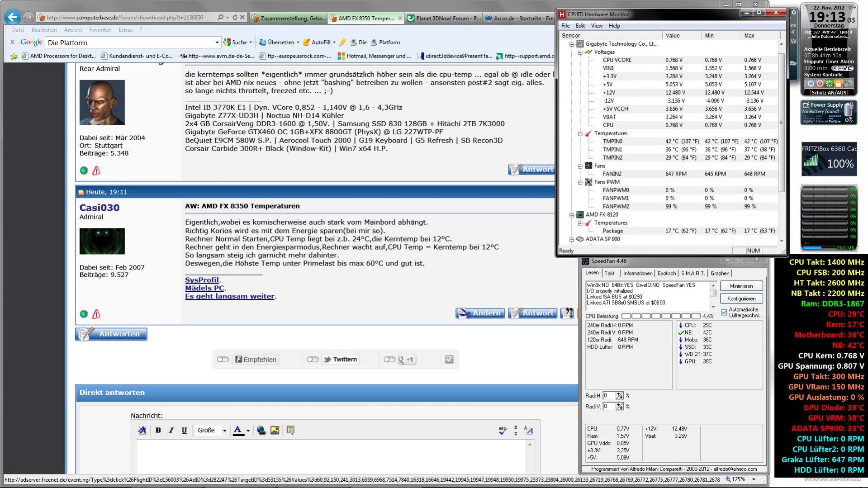Open the Google search box dropdown
The height and width of the screenshot is (488, 868).
pyautogui.click(x=217, y=43)
